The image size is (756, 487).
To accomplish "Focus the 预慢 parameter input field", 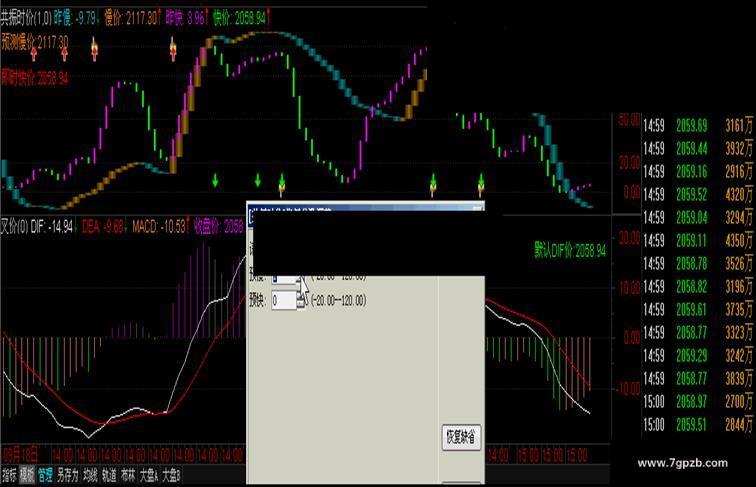I will tap(284, 280).
